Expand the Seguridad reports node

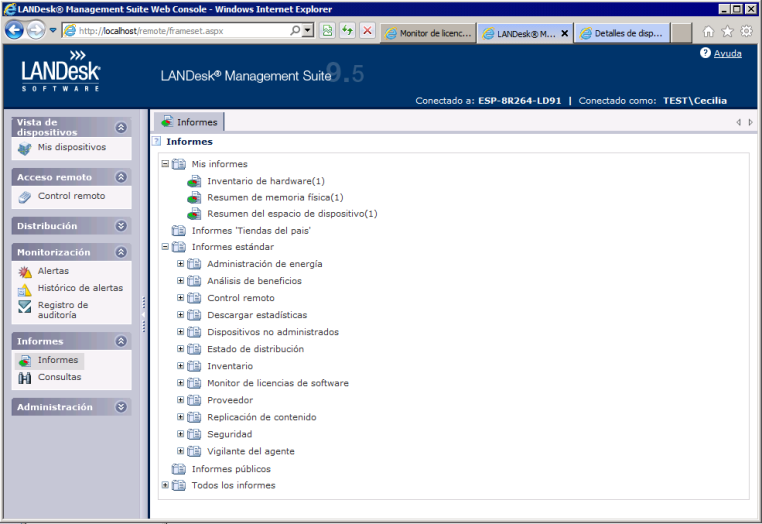[180, 434]
